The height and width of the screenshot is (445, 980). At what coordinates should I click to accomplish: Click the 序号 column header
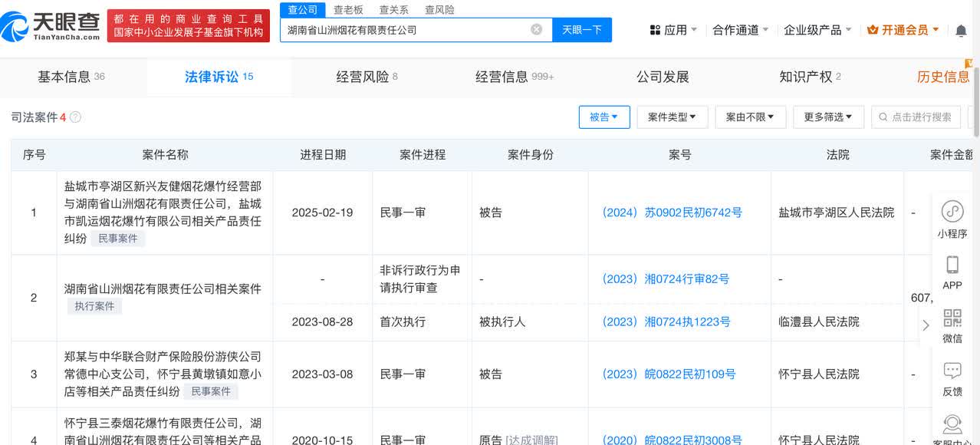34,155
